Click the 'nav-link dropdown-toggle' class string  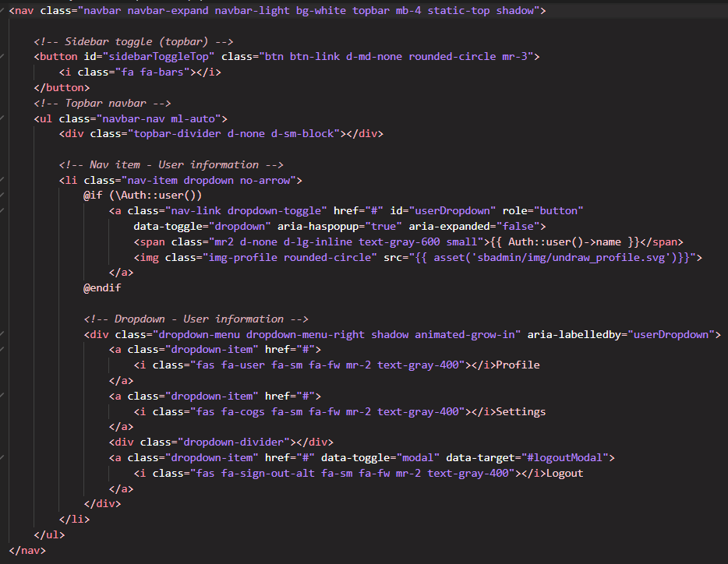click(x=246, y=211)
